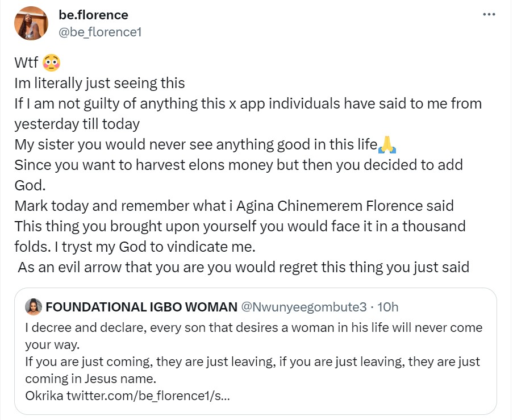Image resolution: width=513 pixels, height=420 pixels.
Task: Open the @be_florence1 handle
Action: click(99, 32)
